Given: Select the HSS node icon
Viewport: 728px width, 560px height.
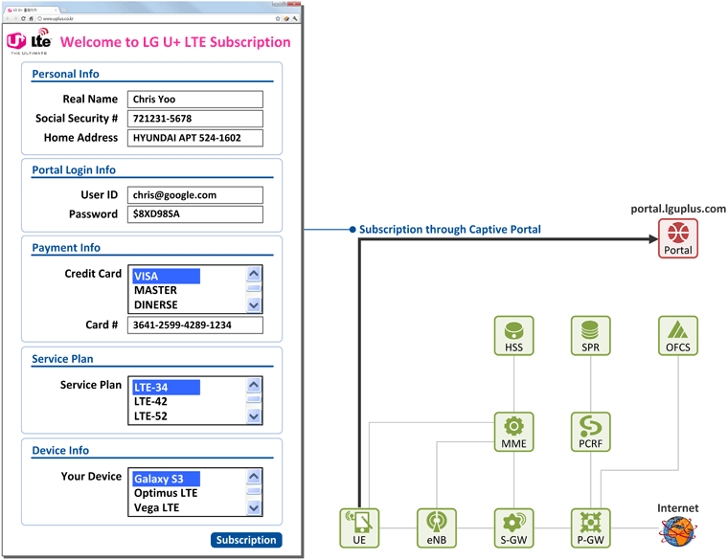Looking at the screenshot, I should [x=514, y=336].
